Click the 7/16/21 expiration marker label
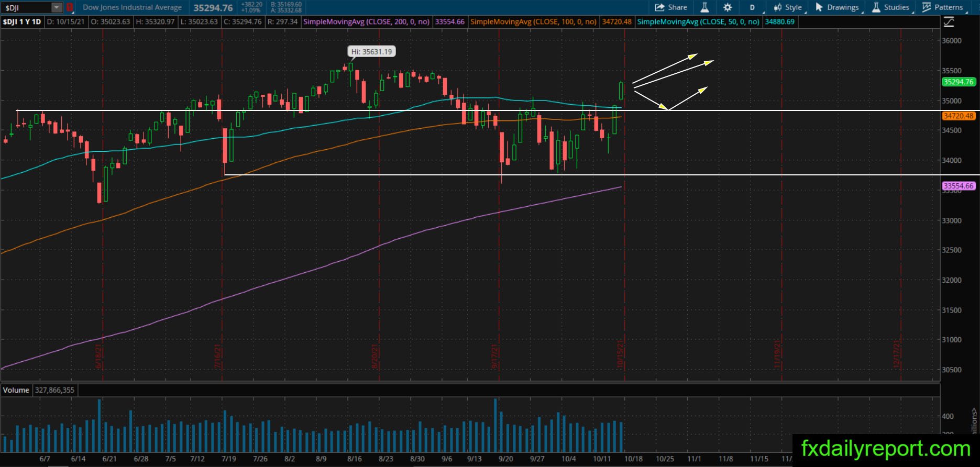Screen dimensions: 980x467 [218, 356]
